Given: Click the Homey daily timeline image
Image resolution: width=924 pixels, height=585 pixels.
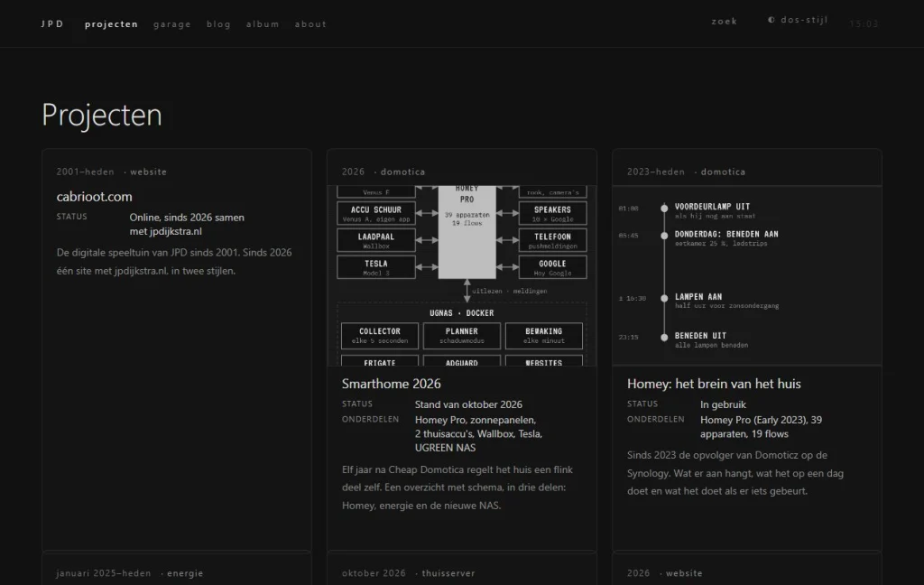Looking at the screenshot, I should [747, 275].
